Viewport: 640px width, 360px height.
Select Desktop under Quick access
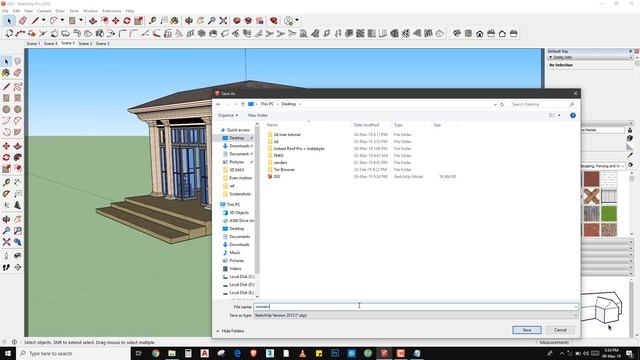click(x=236, y=138)
